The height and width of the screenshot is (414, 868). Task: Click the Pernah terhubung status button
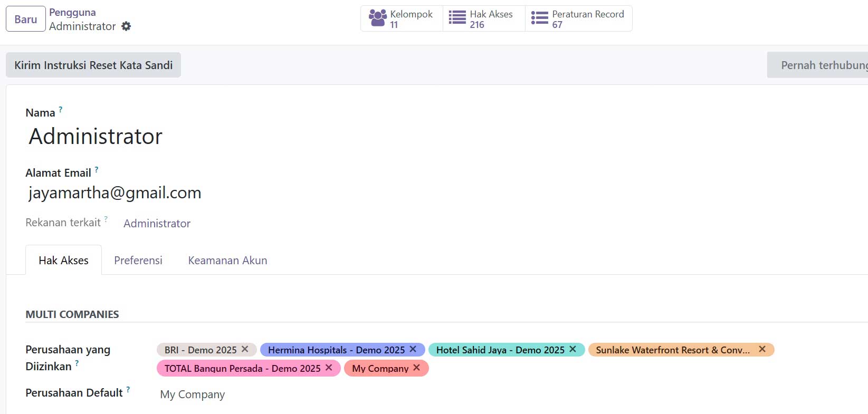click(x=818, y=65)
